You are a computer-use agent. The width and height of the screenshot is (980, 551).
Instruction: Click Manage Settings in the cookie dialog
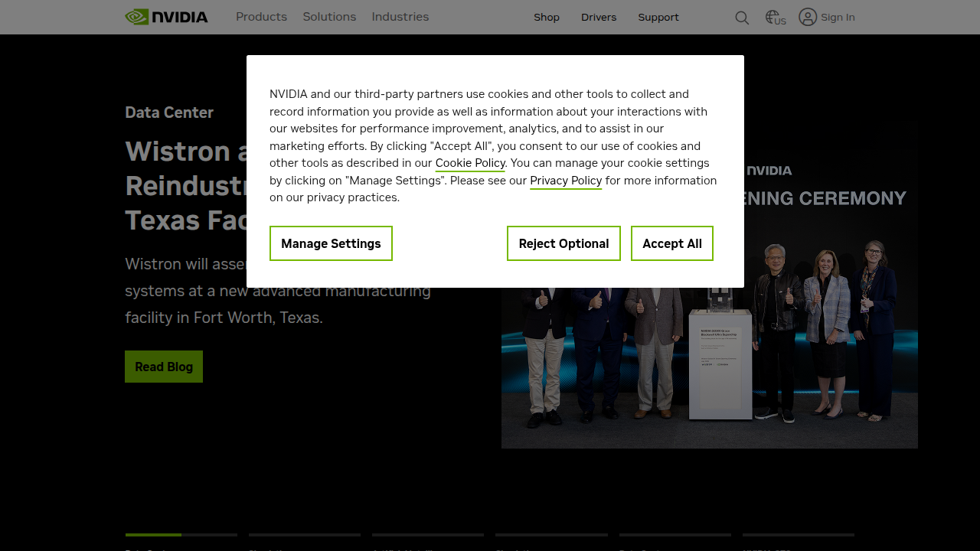(x=331, y=243)
